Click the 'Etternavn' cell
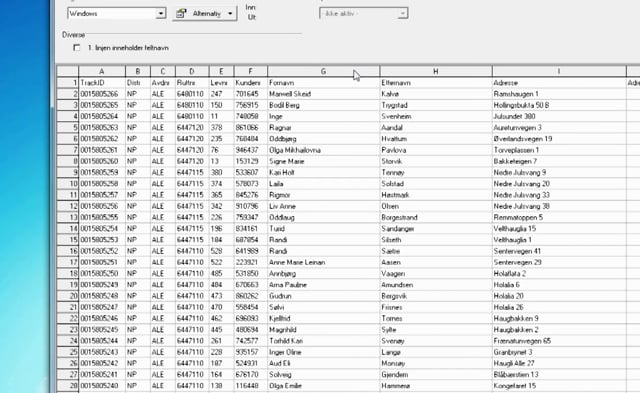This screenshot has width=640, height=393. pyautogui.click(x=436, y=83)
